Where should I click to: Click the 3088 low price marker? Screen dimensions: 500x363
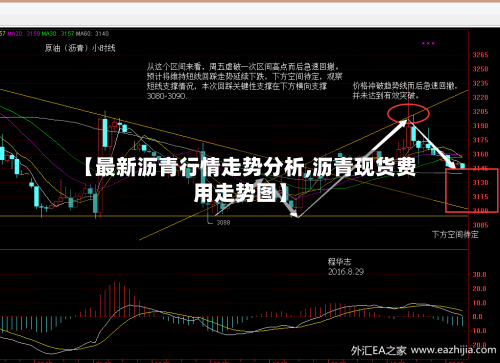point(223,222)
